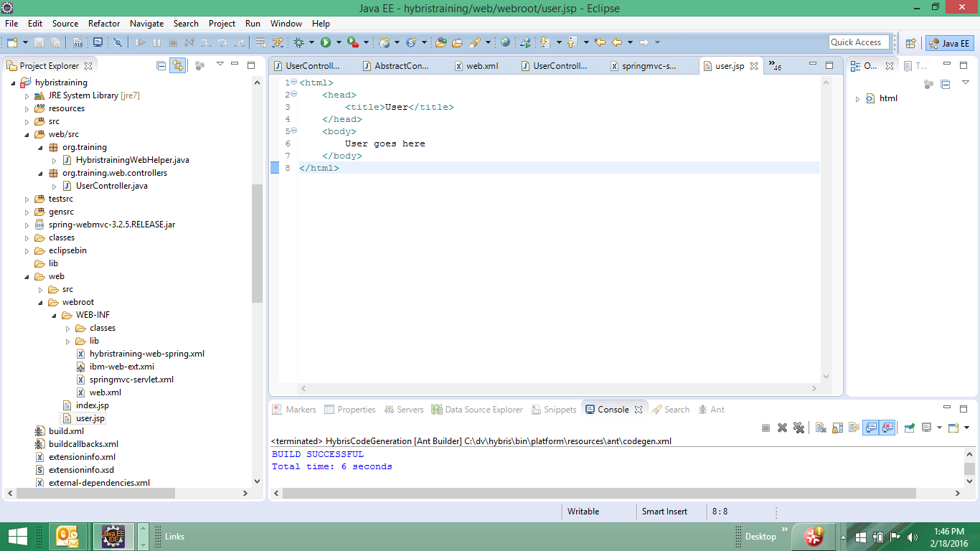The height and width of the screenshot is (551, 980).
Task: Click the Quick Access search field
Action: click(859, 42)
